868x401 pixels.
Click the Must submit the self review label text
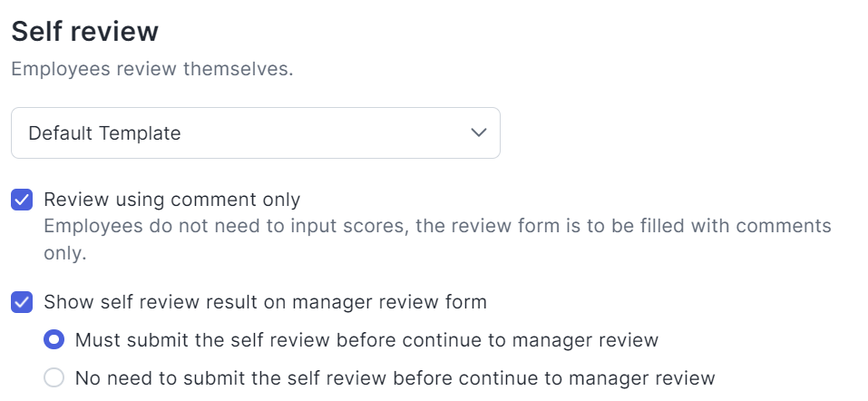pos(366,340)
